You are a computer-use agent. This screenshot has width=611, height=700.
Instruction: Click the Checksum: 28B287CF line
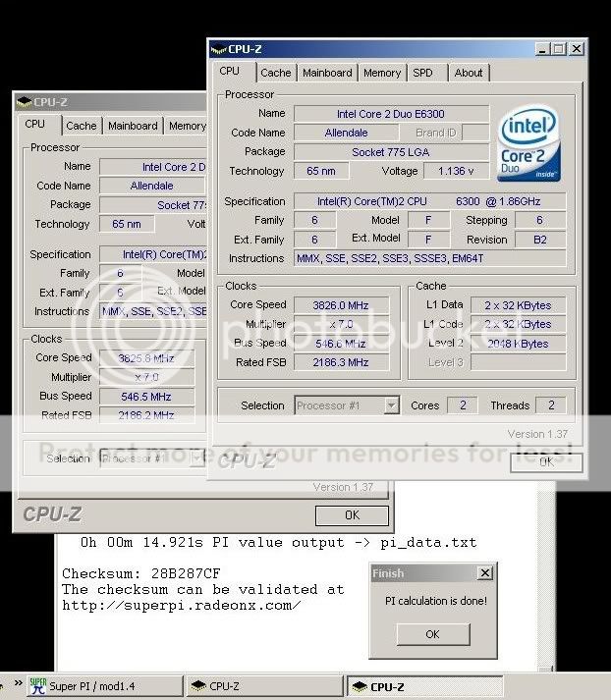pyautogui.click(x=141, y=573)
